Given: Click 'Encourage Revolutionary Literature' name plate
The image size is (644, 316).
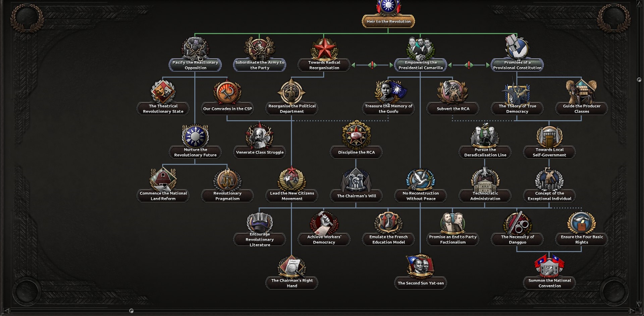Looking at the screenshot, I should (x=260, y=240).
